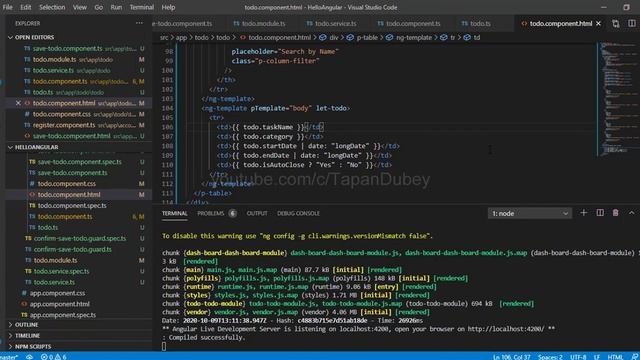Close todo.component.html in Open Editors

[x=18, y=103]
